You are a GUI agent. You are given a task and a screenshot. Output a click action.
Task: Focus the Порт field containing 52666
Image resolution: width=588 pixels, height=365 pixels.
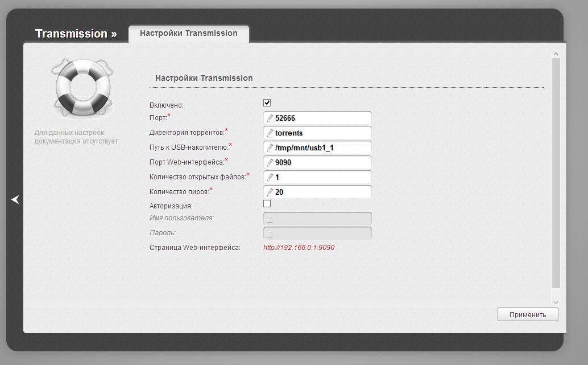pyautogui.click(x=321, y=118)
